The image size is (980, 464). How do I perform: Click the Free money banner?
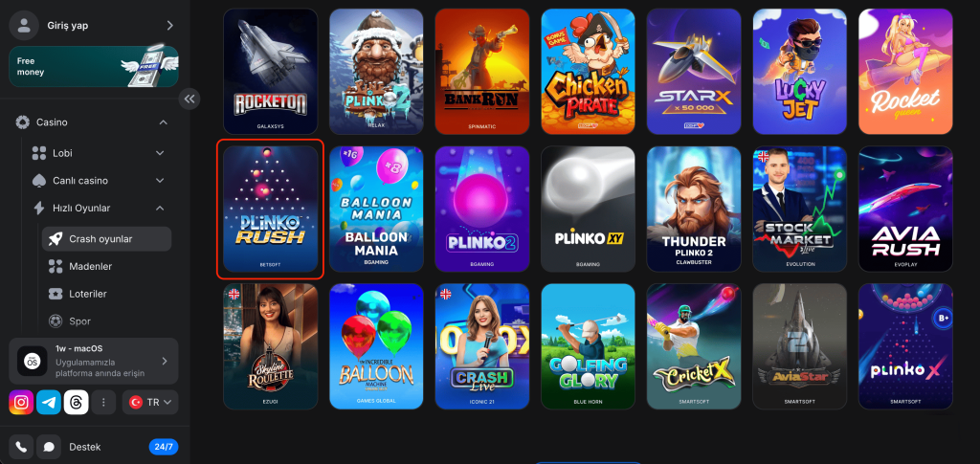pyautogui.click(x=94, y=67)
